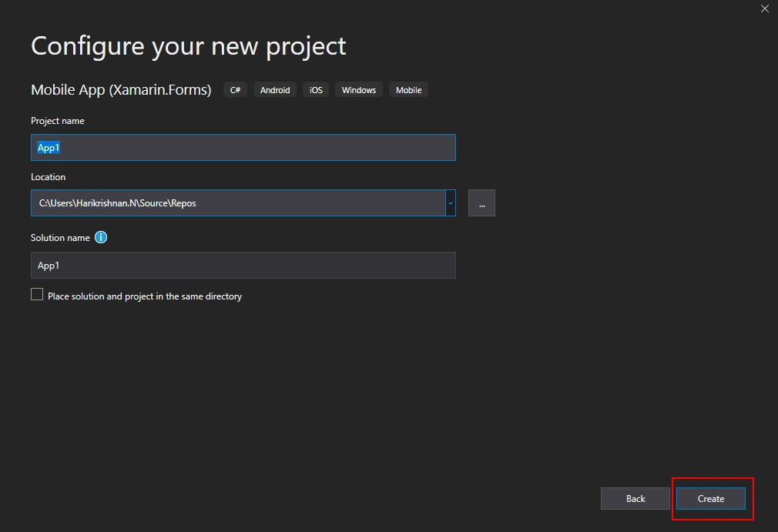Click the Android tag

[x=275, y=90]
